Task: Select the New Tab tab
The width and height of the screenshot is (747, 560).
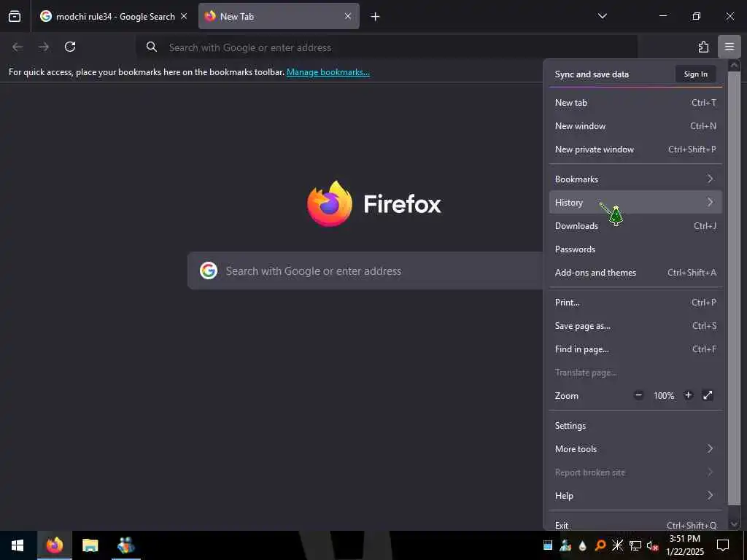Action: pyautogui.click(x=279, y=17)
